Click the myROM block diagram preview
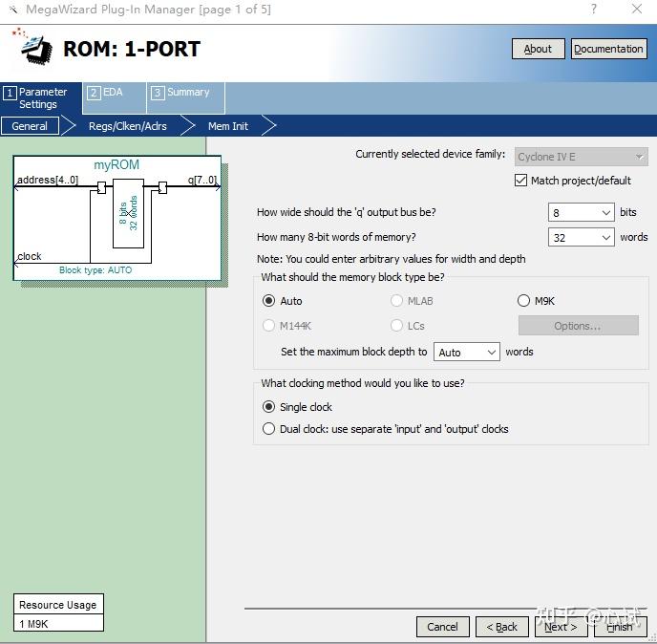 click(117, 218)
